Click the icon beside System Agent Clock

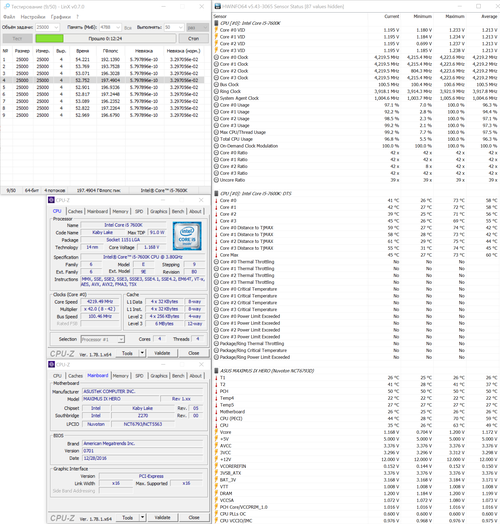(216, 98)
